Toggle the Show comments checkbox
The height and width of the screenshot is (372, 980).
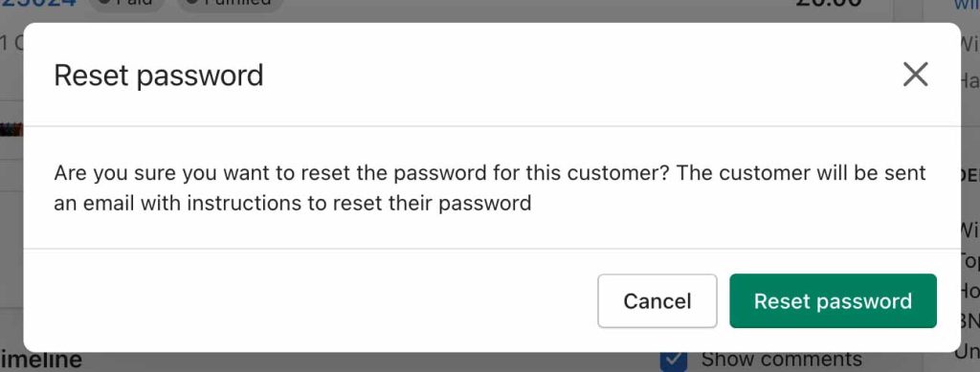[x=674, y=361]
